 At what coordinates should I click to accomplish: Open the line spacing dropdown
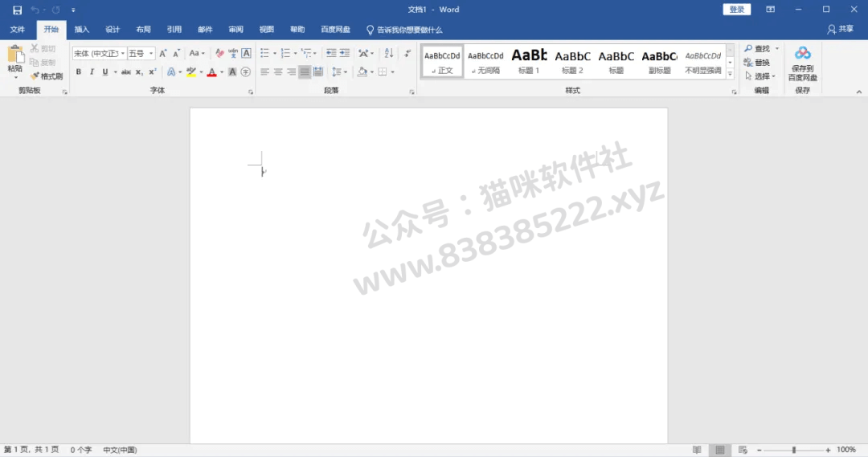coord(339,72)
